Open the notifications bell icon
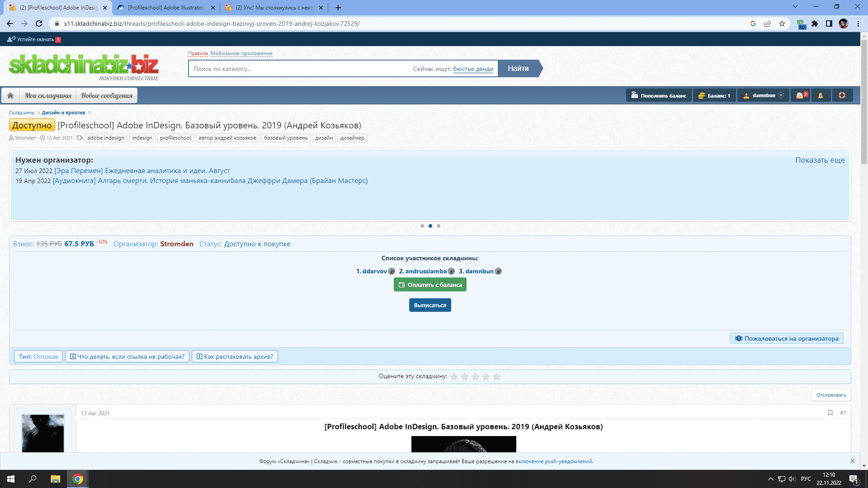The image size is (868, 488). (x=821, y=95)
